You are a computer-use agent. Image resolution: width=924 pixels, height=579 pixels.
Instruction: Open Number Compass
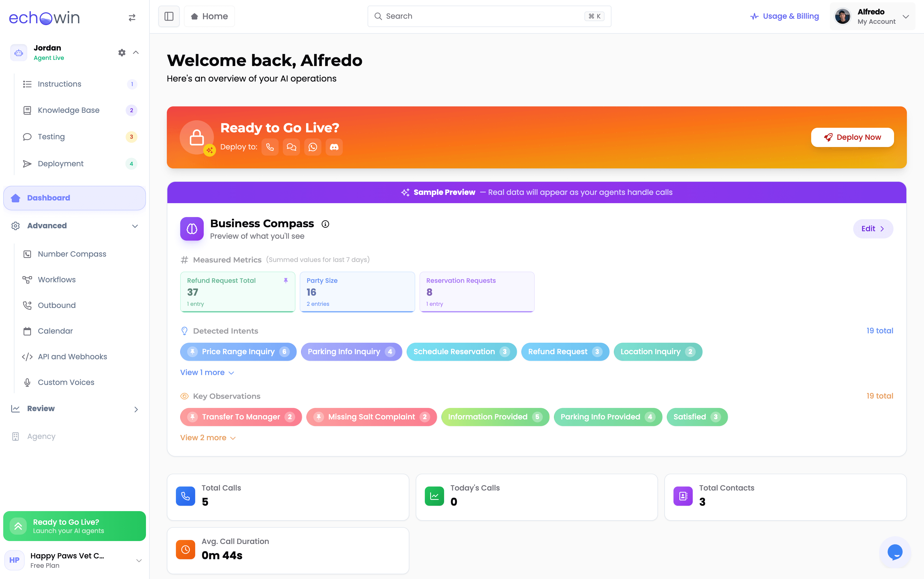click(80, 254)
